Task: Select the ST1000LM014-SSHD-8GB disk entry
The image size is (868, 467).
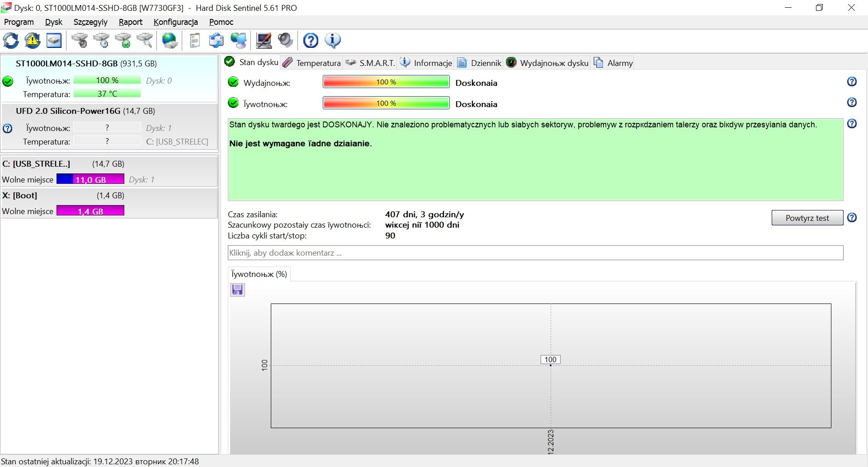Action: [x=109, y=79]
